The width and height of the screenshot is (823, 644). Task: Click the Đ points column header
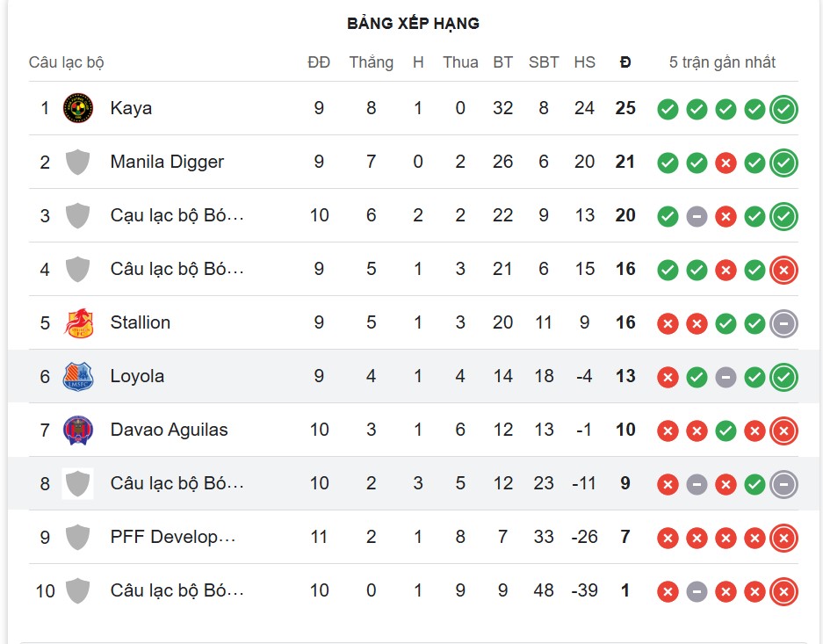pos(625,62)
